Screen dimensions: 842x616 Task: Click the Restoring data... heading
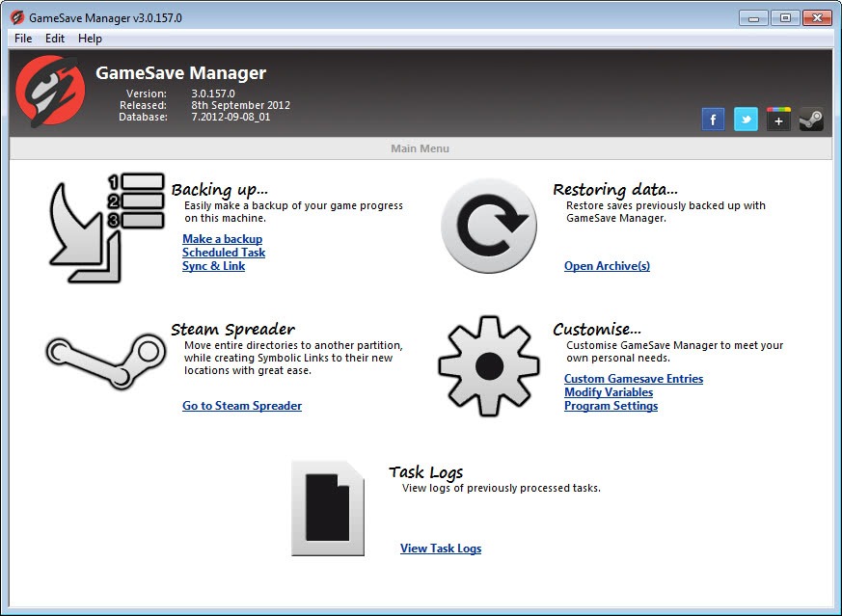[x=615, y=189]
